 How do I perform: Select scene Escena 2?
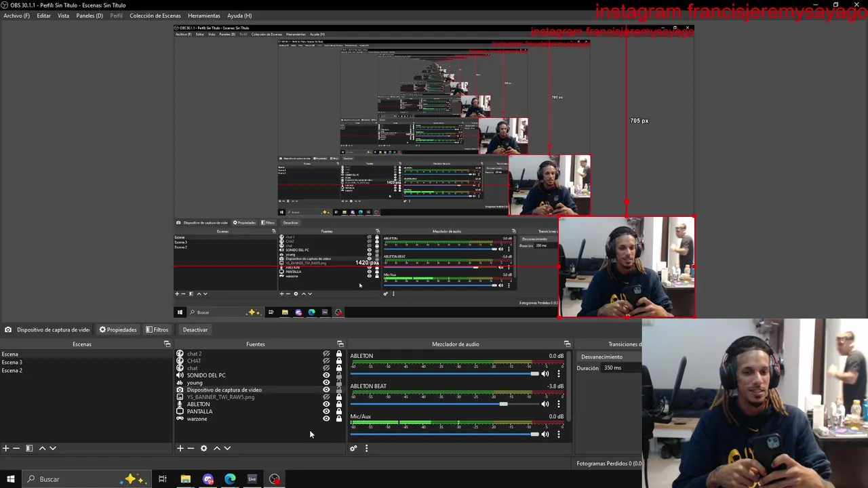(12, 371)
